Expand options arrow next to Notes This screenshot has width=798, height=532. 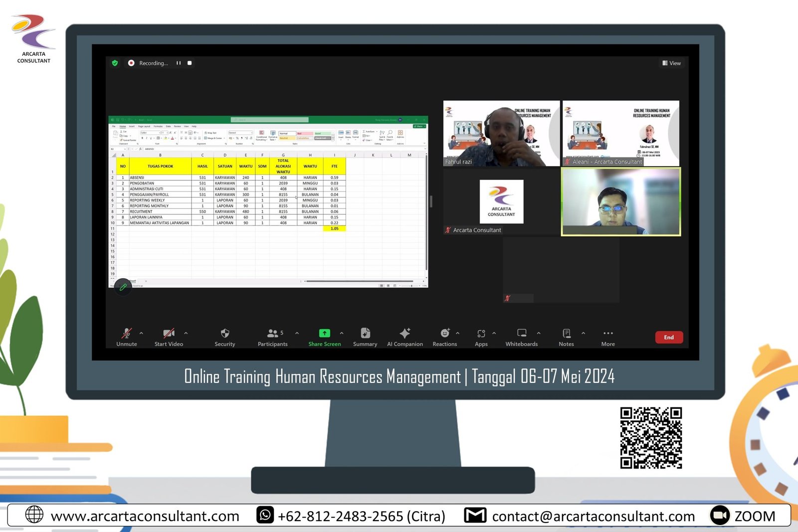point(583,333)
